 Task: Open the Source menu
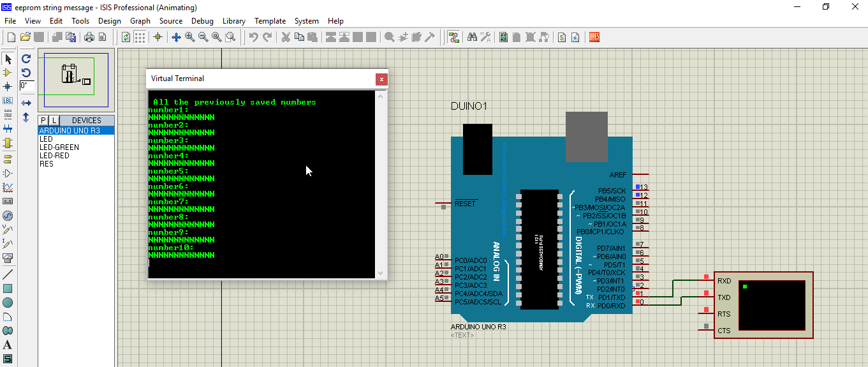point(171,21)
